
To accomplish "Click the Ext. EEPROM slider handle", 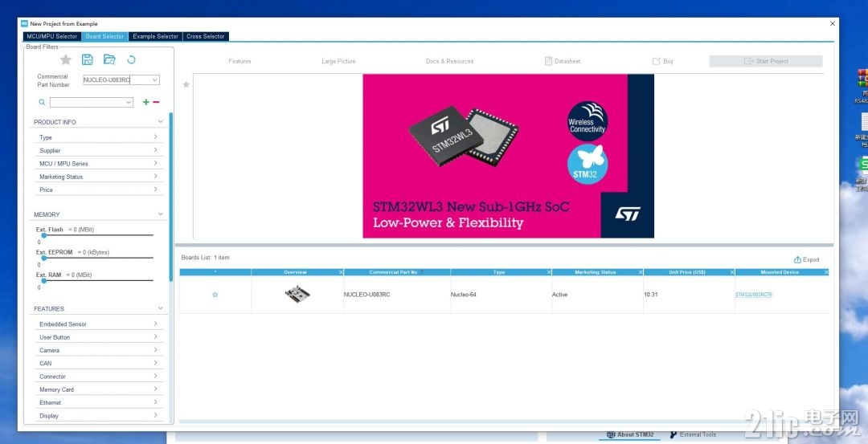I will (43, 259).
